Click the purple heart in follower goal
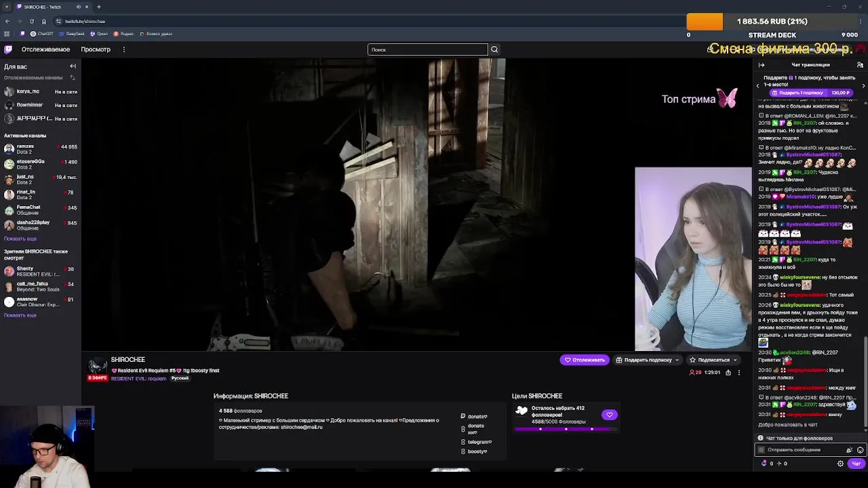 point(609,415)
